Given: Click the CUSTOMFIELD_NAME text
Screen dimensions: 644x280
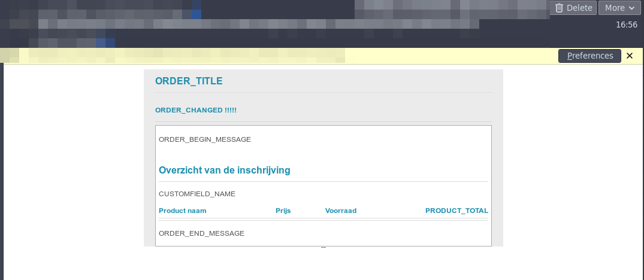Looking at the screenshot, I should (196, 194).
